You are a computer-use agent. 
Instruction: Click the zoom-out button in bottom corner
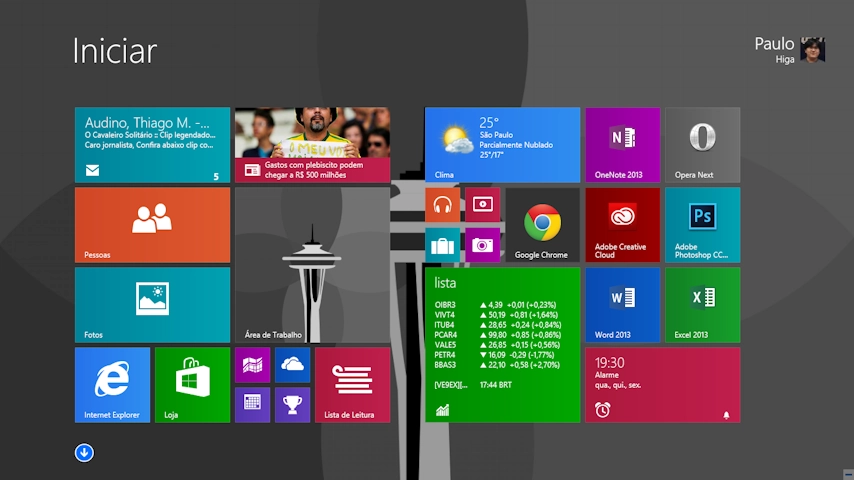click(848, 475)
